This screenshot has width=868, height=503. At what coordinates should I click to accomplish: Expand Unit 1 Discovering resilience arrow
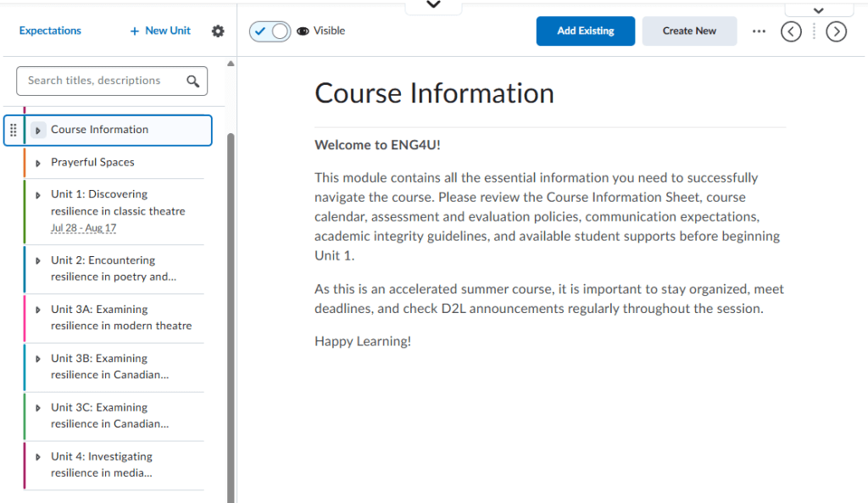[37, 195]
